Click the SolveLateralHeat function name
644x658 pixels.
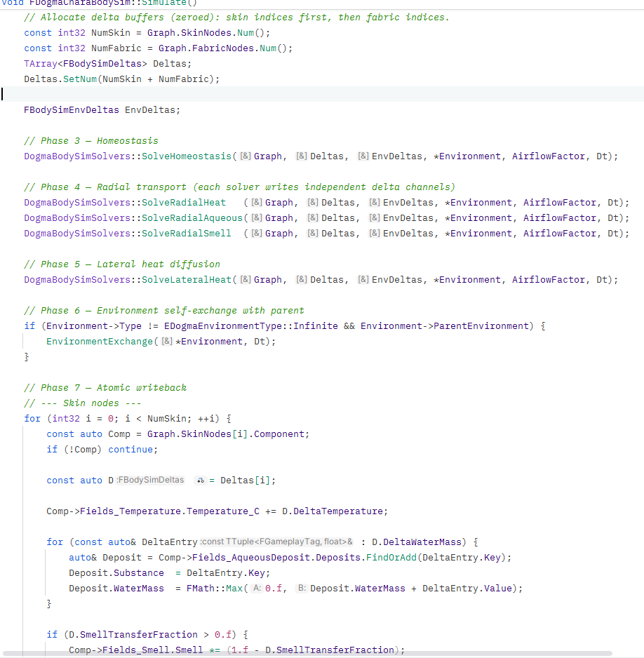tap(187, 279)
